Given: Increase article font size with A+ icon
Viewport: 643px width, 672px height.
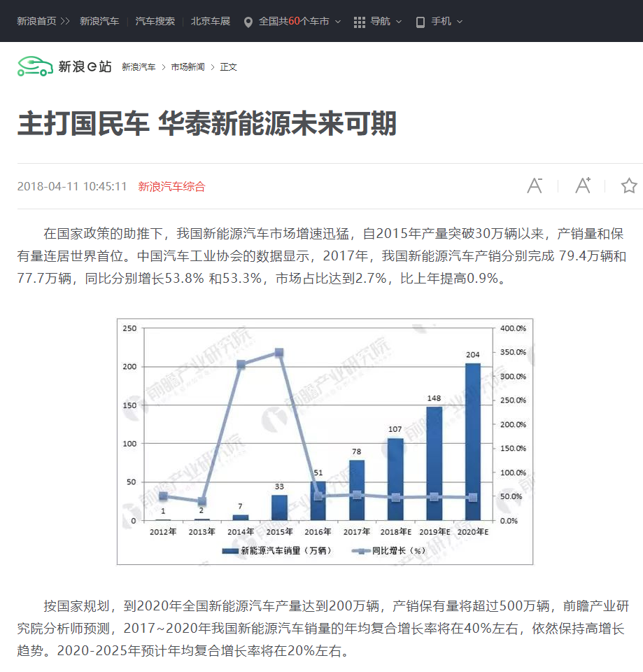Looking at the screenshot, I should [583, 185].
